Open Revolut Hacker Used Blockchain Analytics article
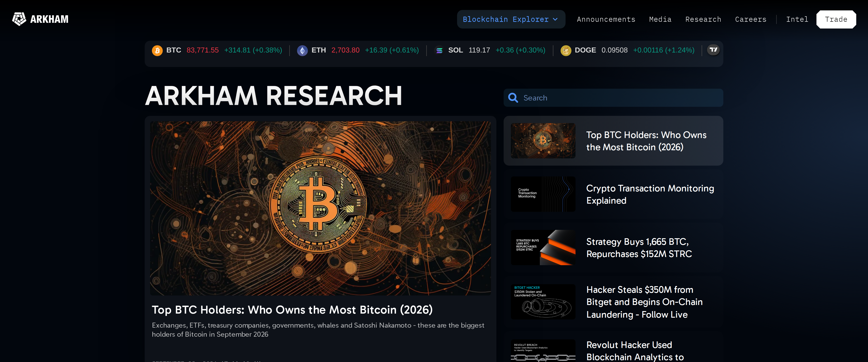 click(x=635, y=351)
